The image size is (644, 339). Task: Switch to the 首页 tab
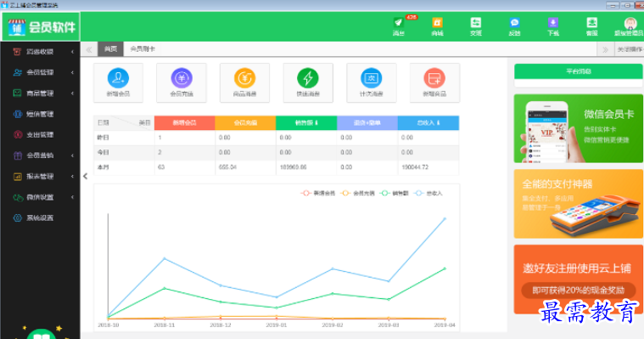[110, 49]
